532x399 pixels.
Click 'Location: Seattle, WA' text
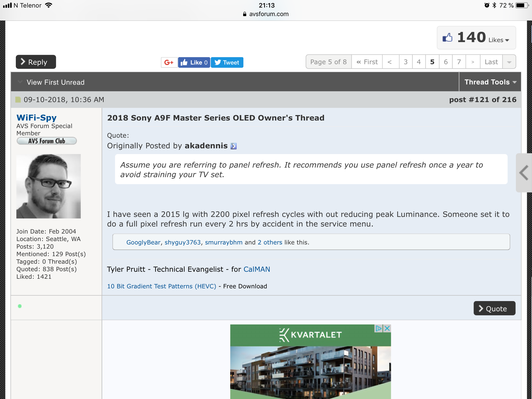coord(49,239)
